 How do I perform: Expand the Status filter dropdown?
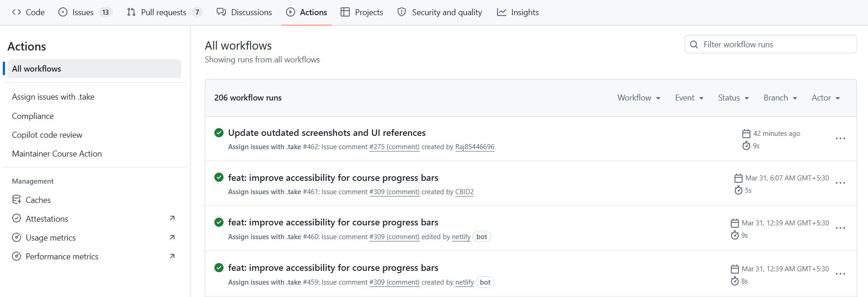pos(734,98)
